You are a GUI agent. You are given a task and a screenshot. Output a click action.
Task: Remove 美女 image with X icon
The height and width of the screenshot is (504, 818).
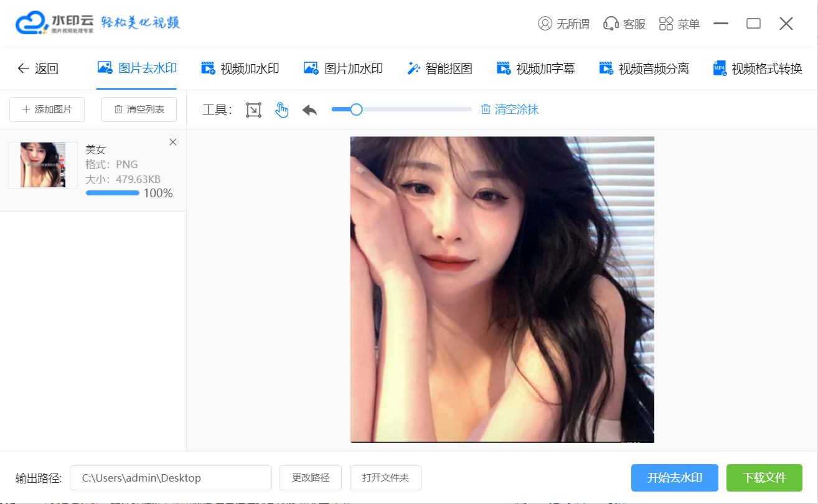173,142
